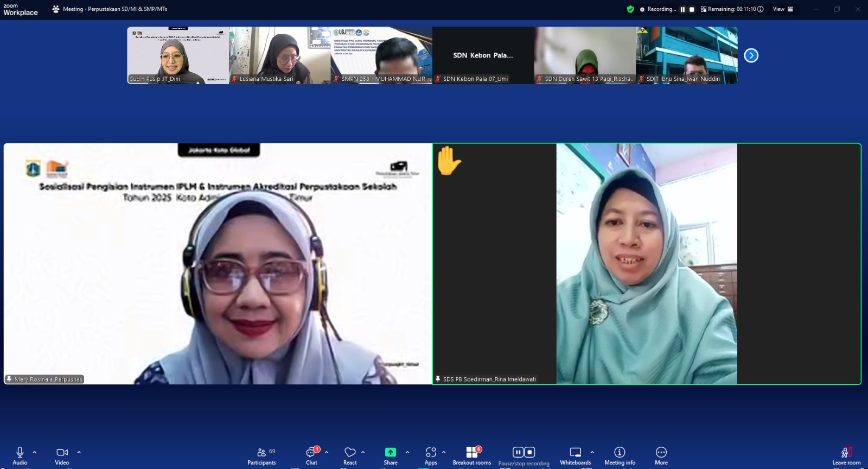The height and width of the screenshot is (469, 868).
Task: Expand the React options arrow
Action: (x=363, y=452)
